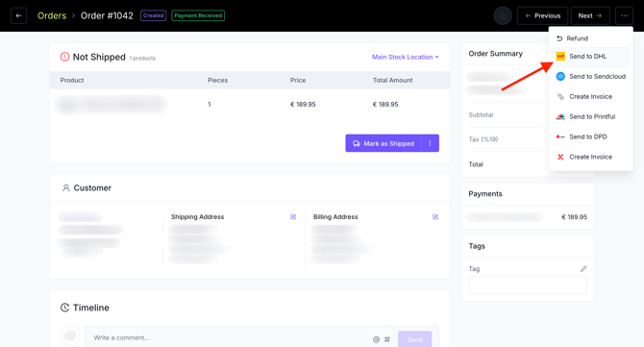Click the comment author avatar
The image size is (644, 347).
point(70,335)
